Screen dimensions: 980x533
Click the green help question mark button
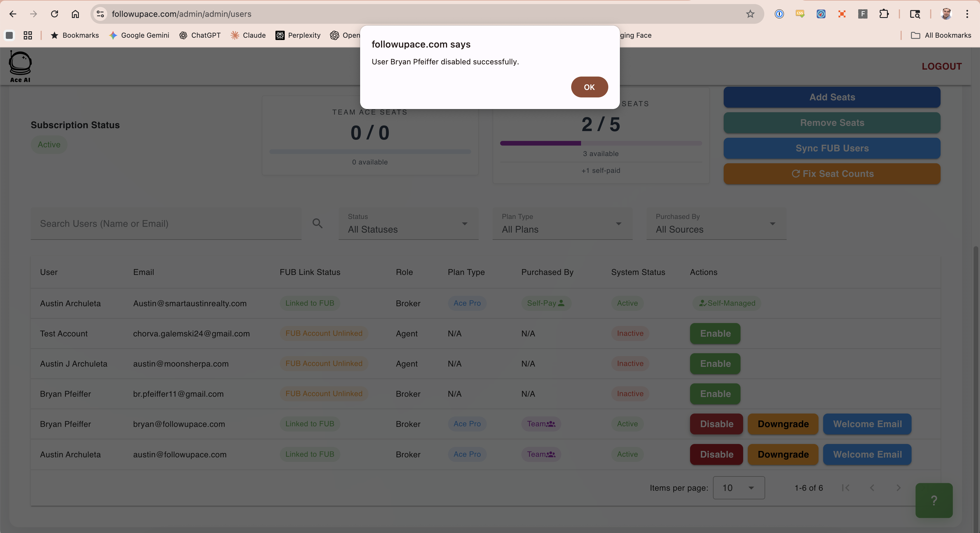pos(934,500)
